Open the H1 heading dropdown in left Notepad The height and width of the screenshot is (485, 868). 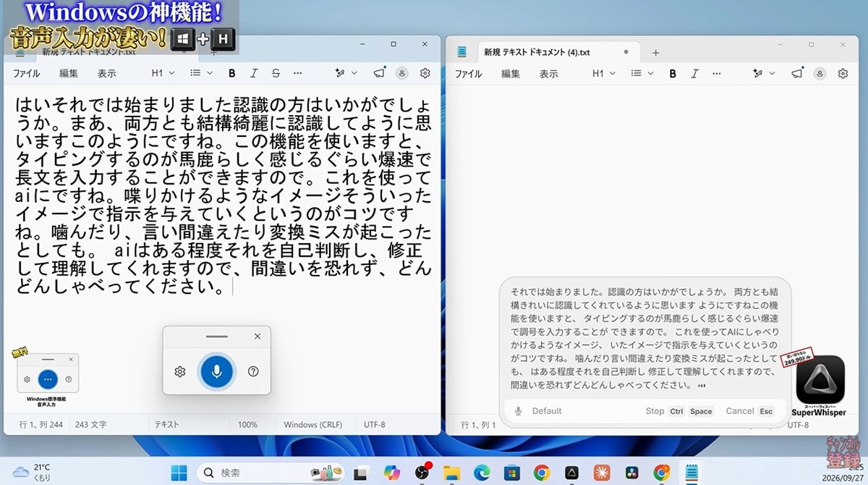[161, 73]
